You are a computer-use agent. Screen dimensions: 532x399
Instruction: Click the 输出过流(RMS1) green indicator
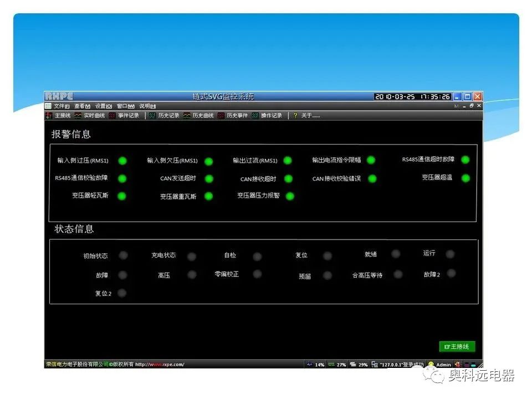[x=288, y=161]
